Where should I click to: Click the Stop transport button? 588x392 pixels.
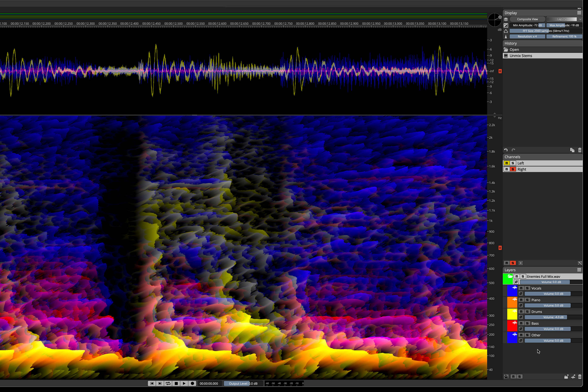coord(176,384)
